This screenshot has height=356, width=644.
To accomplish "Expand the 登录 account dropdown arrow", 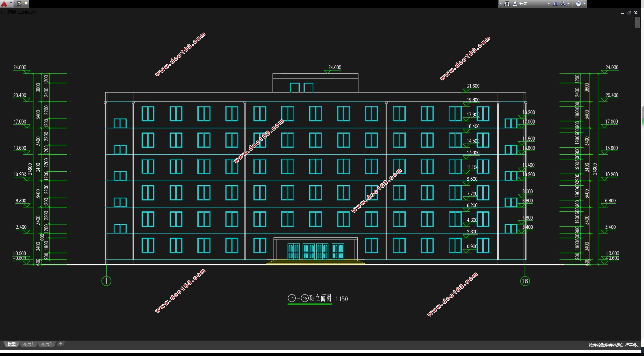I will pos(548,4).
